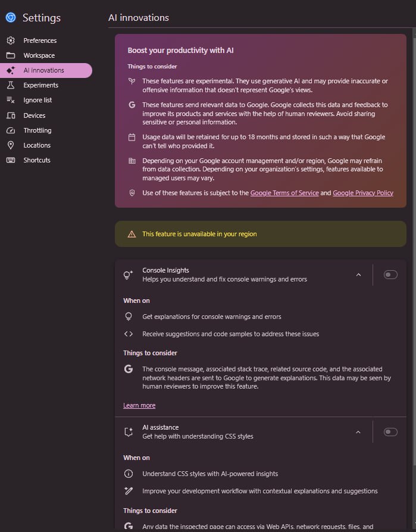Open the Google Privacy Policy link
416x532 pixels.
point(362,193)
